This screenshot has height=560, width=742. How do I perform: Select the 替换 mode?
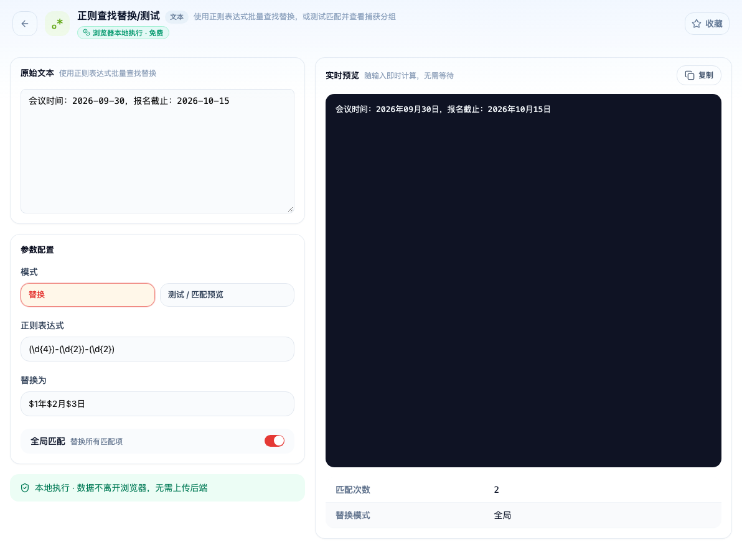[88, 295]
